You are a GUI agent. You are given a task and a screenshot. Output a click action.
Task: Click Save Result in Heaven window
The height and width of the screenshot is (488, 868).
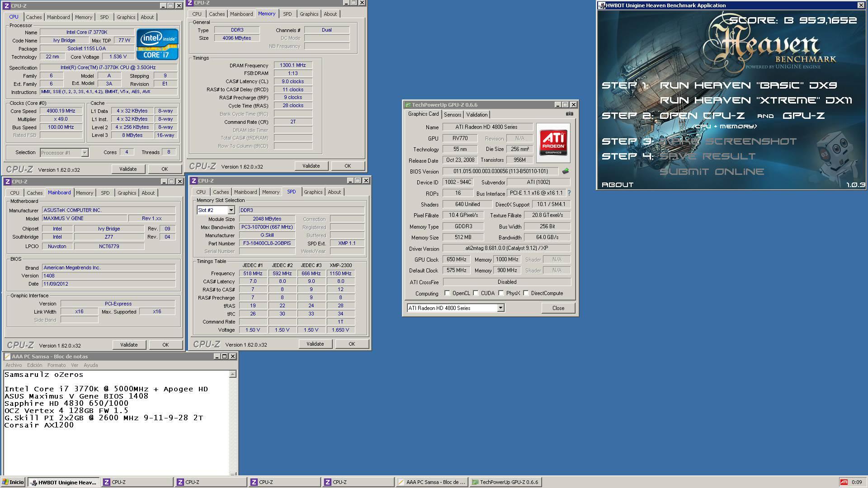[708, 156]
